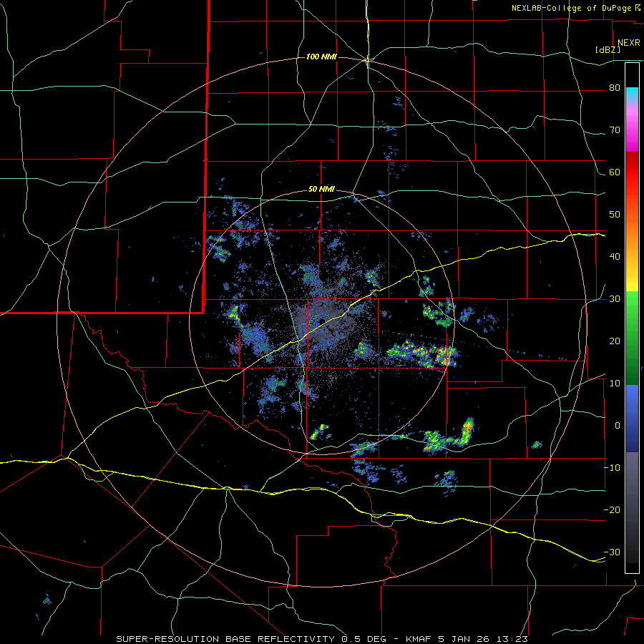This screenshot has height=644, width=644.
Task: Click the blue band of the color bar
Action: [x=632, y=419]
